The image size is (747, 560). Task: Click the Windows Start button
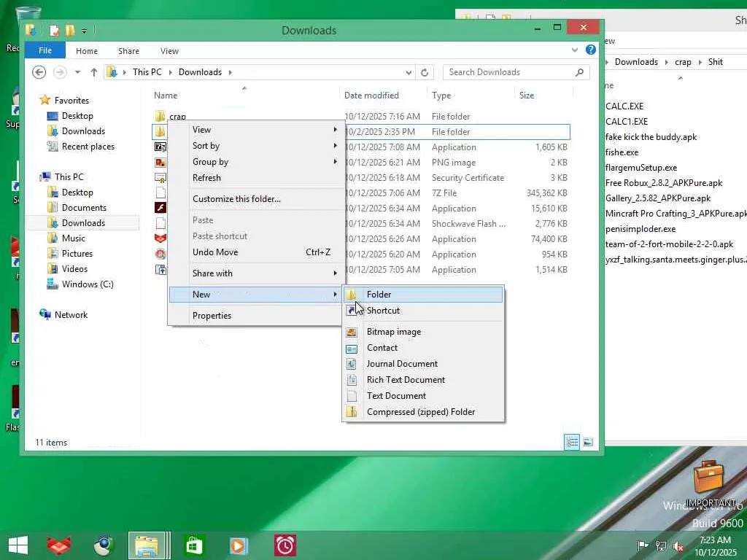point(18,545)
